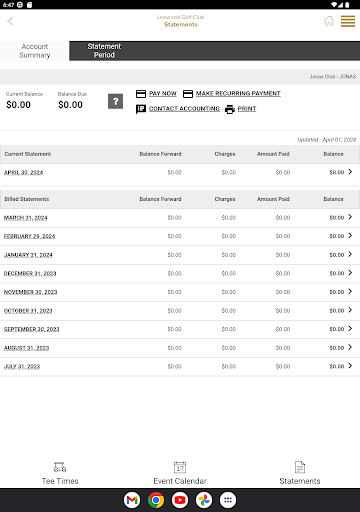Expand April 30, 2024 row chevron
The height and width of the screenshot is (512, 360).
pyautogui.click(x=350, y=172)
